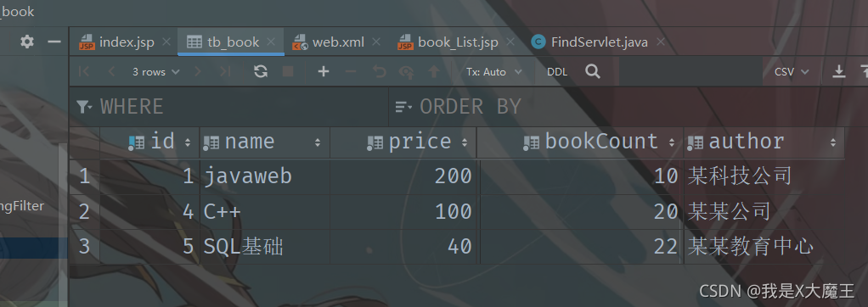868x307 pixels.
Task: Click the download export data icon
Action: 839,71
